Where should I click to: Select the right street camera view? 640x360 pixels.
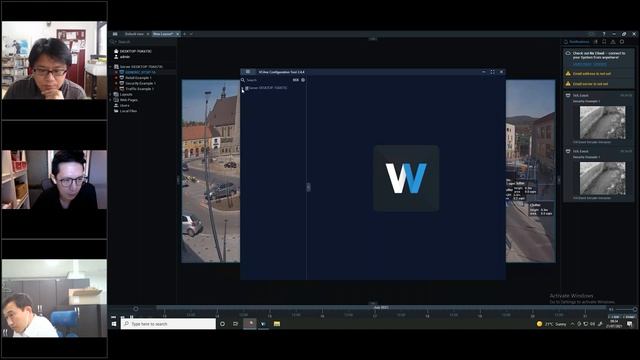531,171
